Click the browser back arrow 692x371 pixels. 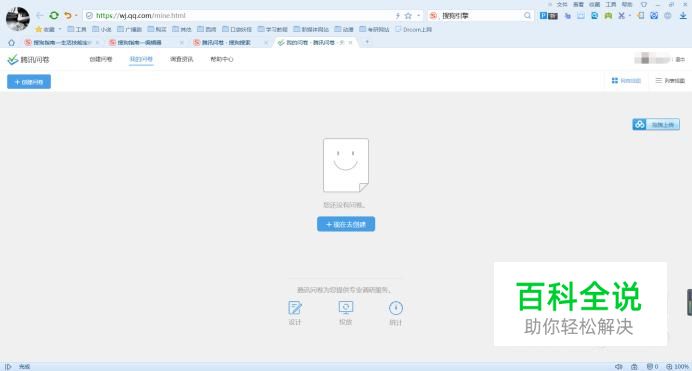(40, 15)
